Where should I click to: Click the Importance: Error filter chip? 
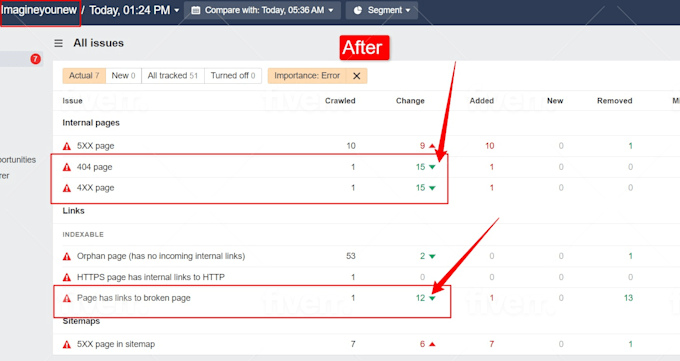307,75
